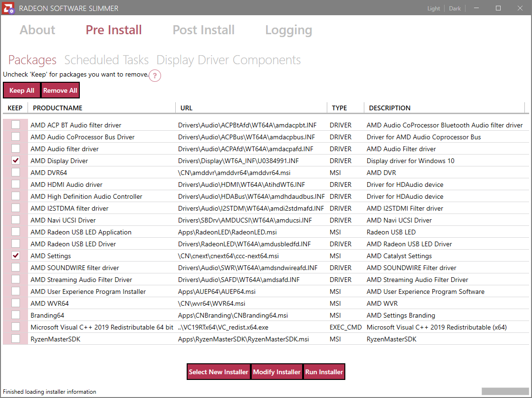Click 'Finished loading installer information' status text
The image size is (532, 398).
[x=49, y=391]
